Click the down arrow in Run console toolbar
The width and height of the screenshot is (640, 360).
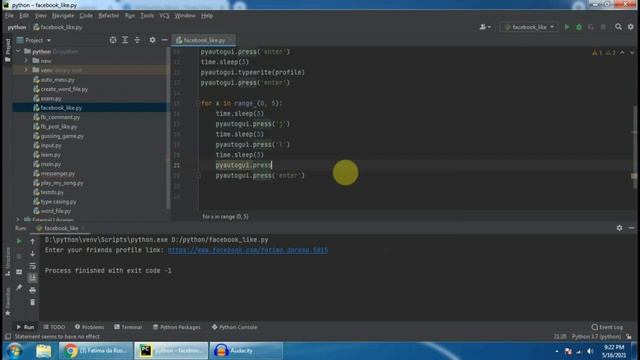[x=33, y=253]
